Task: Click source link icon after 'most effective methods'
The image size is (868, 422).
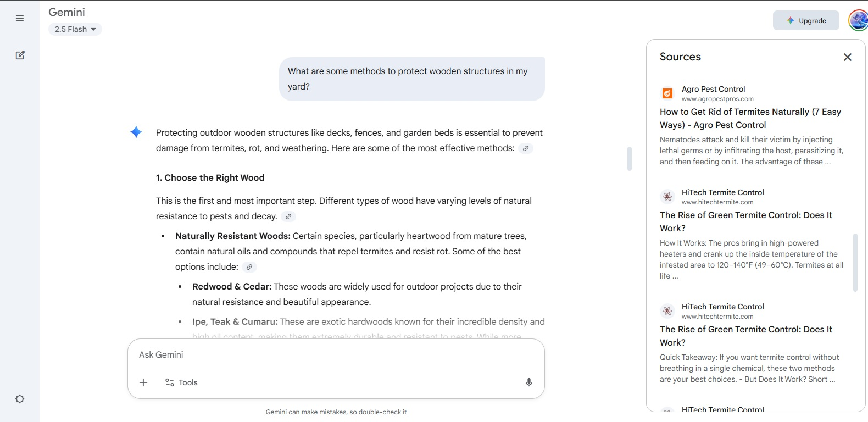Action: click(x=526, y=148)
